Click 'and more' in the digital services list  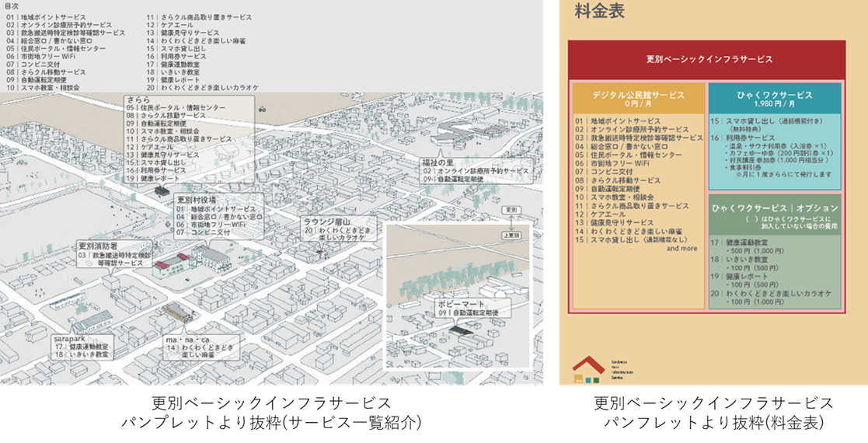(x=682, y=249)
